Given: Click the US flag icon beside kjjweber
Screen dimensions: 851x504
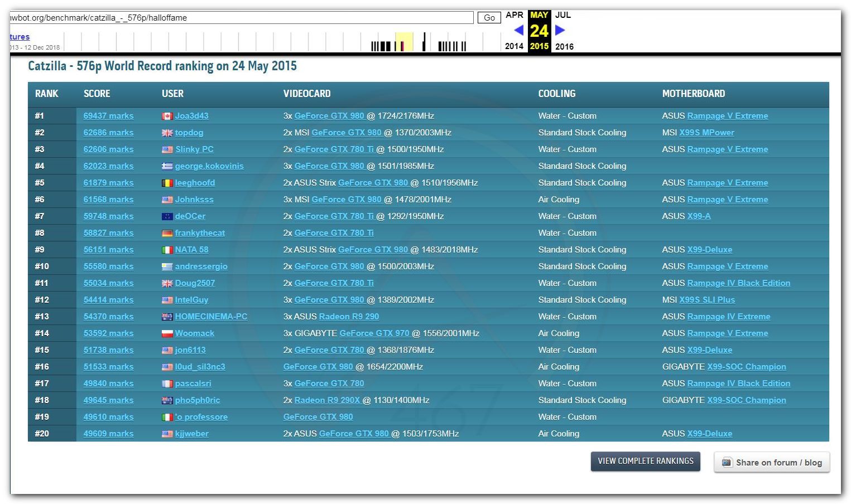Looking at the screenshot, I should tap(167, 434).
